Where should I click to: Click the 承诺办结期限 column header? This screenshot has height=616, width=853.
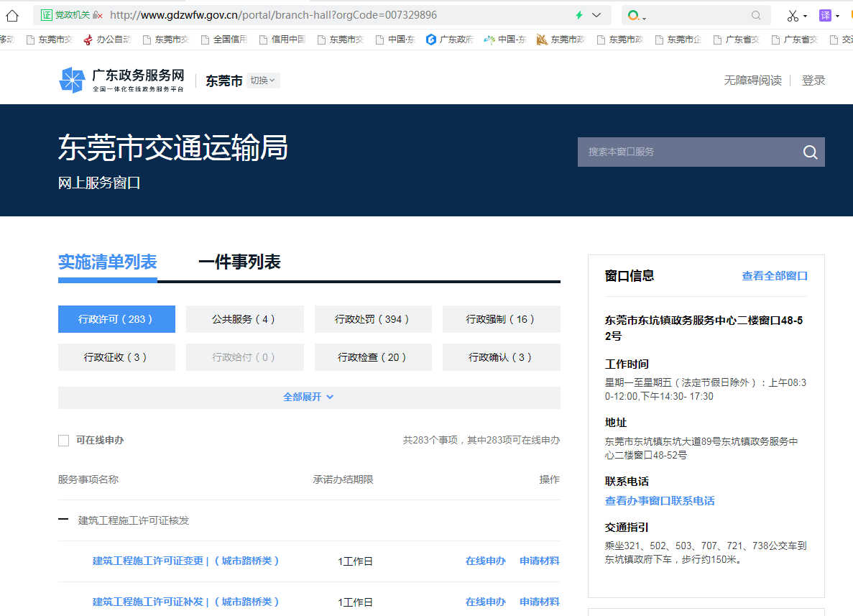click(x=343, y=479)
